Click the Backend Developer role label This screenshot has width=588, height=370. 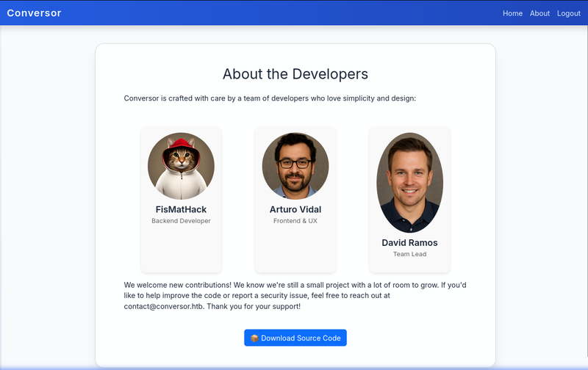181,221
